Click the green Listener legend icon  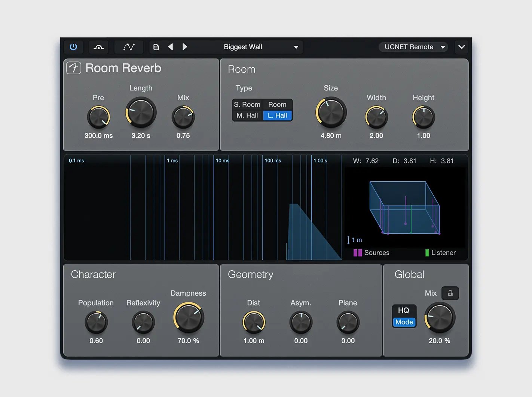point(427,253)
